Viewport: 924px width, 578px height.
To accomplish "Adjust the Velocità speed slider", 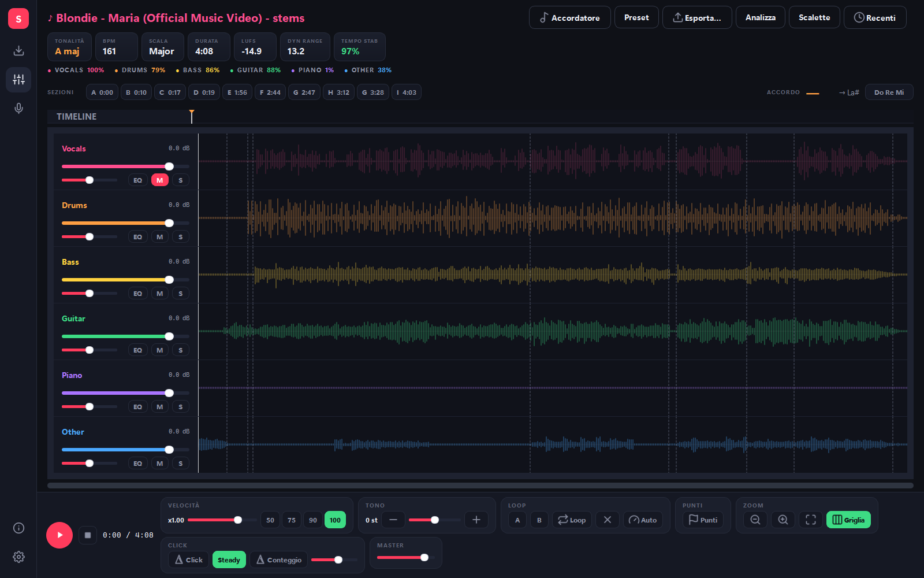I will 222,520.
